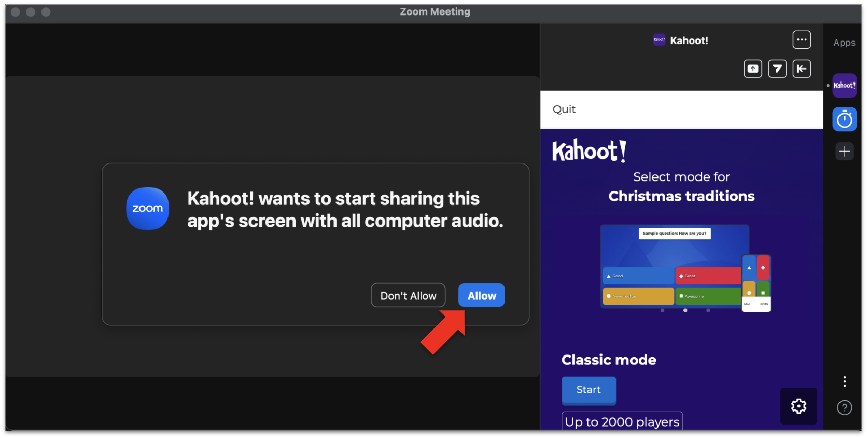868x438 pixels.
Task: Open the Kahoot! panel more options menu
Action: point(801,40)
